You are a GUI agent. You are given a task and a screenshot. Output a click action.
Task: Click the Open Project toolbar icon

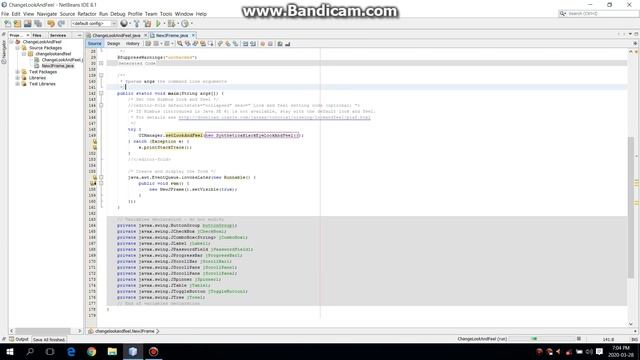coord(27,24)
